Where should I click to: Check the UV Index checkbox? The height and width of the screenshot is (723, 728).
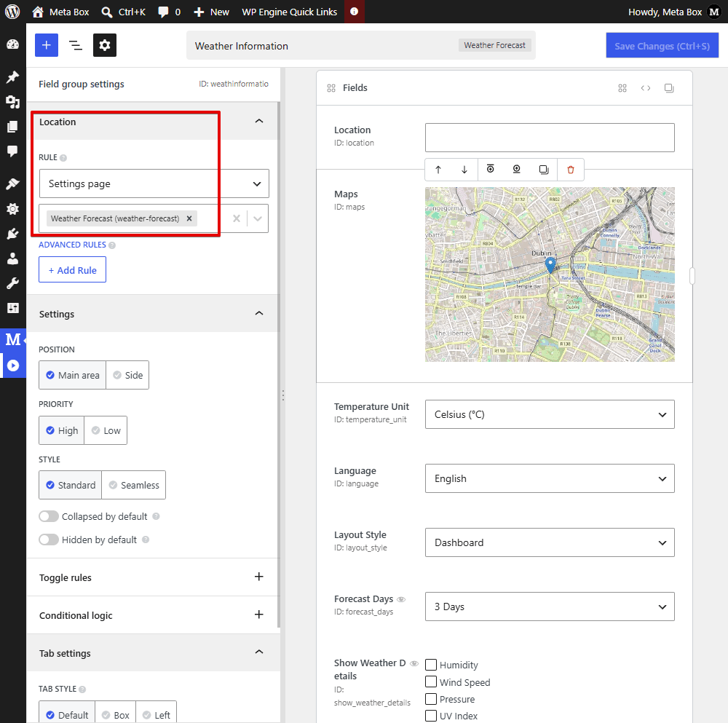[431, 716]
